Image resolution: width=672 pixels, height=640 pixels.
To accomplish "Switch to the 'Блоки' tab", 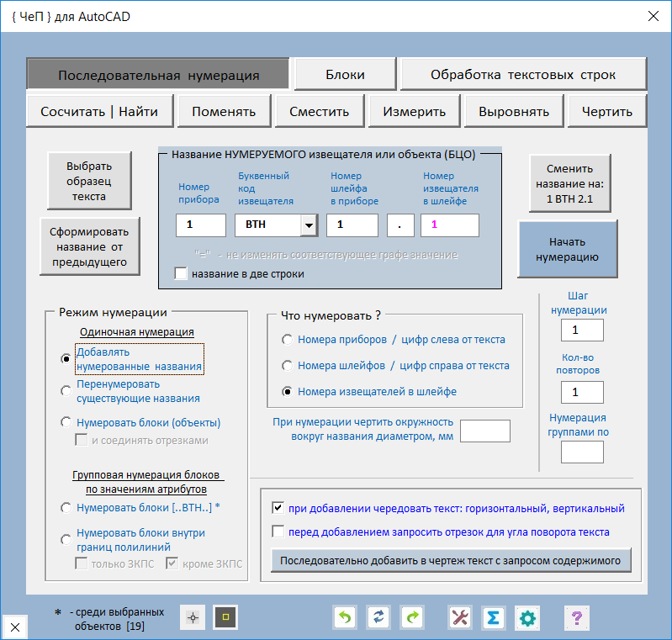I will click(345, 75).
